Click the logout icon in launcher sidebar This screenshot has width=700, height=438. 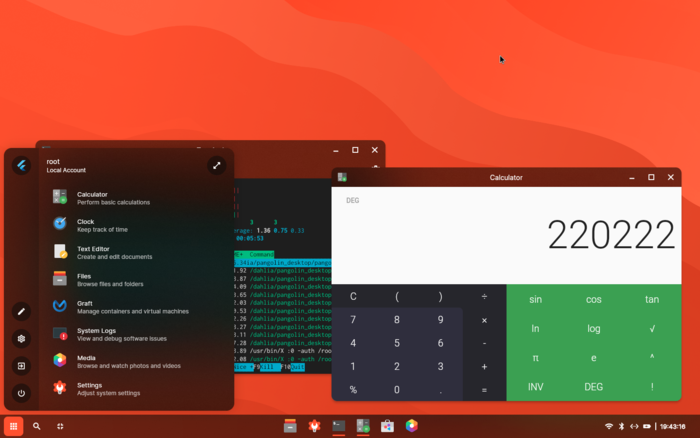point(21,366)
